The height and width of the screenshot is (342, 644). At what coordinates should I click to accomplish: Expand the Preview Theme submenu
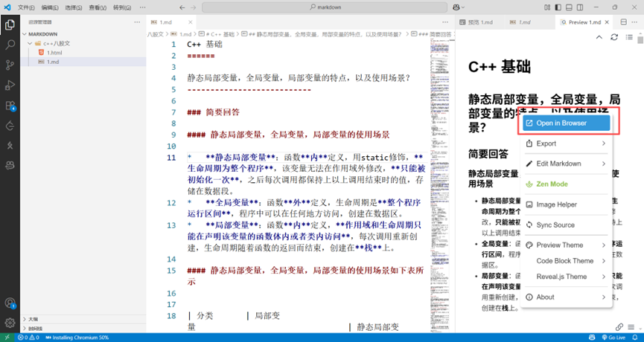[x=566, y=245]
